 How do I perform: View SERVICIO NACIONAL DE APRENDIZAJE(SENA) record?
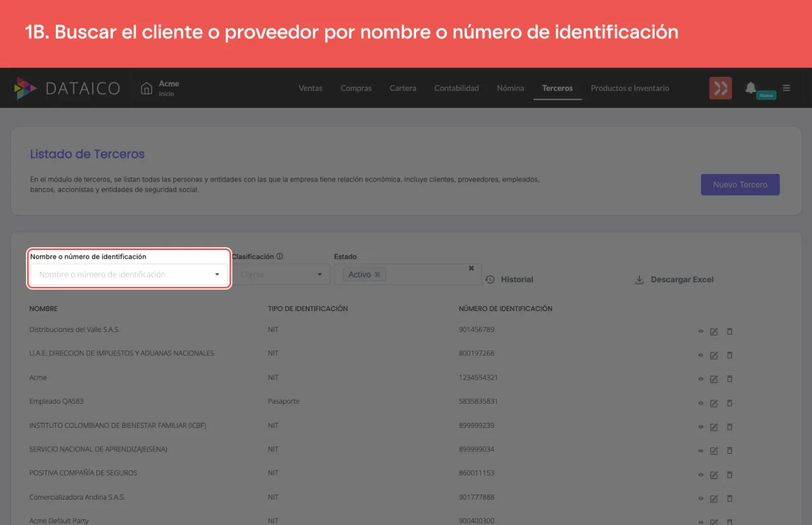pyautogui.click(x=701, y=451)
